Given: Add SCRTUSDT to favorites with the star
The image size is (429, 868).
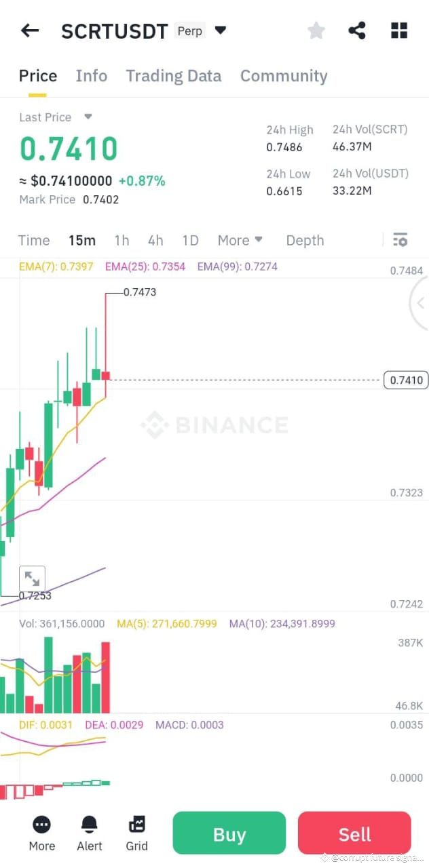Looking at the screenshot, I should tap(316, 30).
